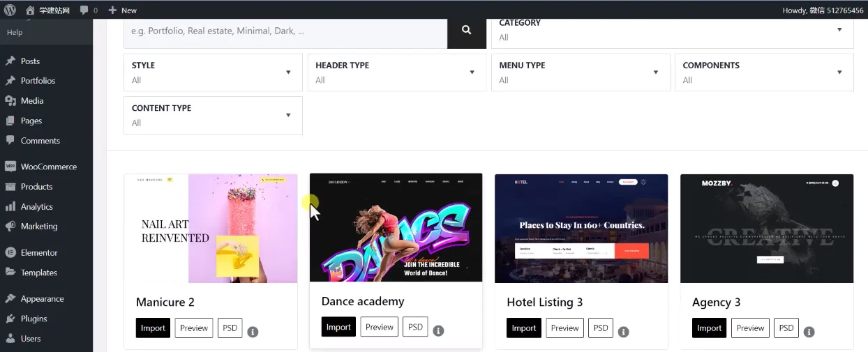The image size is (868, 352).
Task: Click info icon for Manicure 2
Action: [x=253, y=332]
